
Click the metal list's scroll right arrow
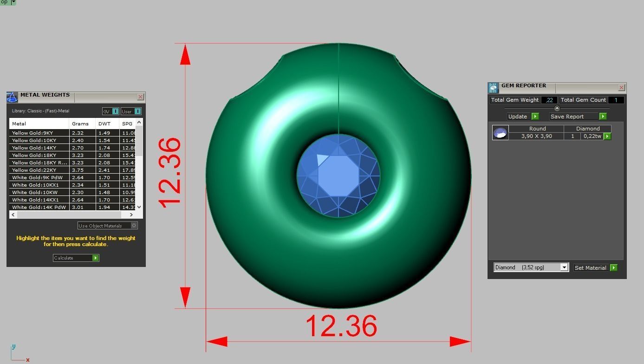[131, 214]
